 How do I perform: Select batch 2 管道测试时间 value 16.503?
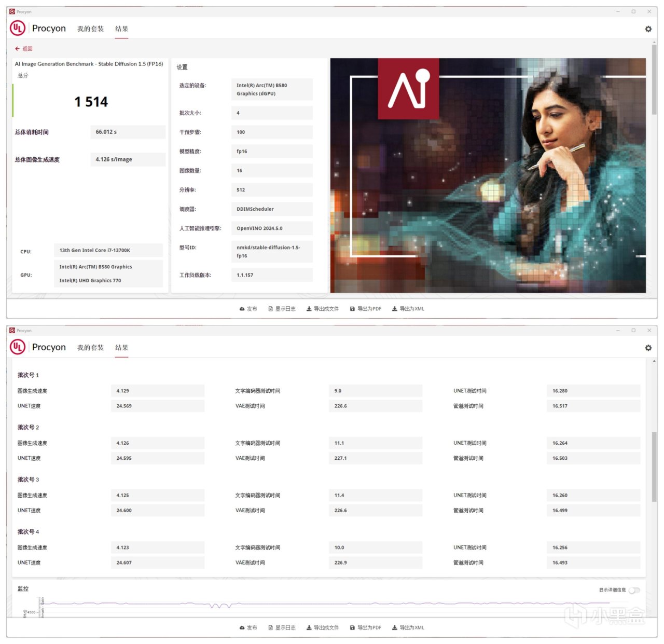[x=593, y=458]
